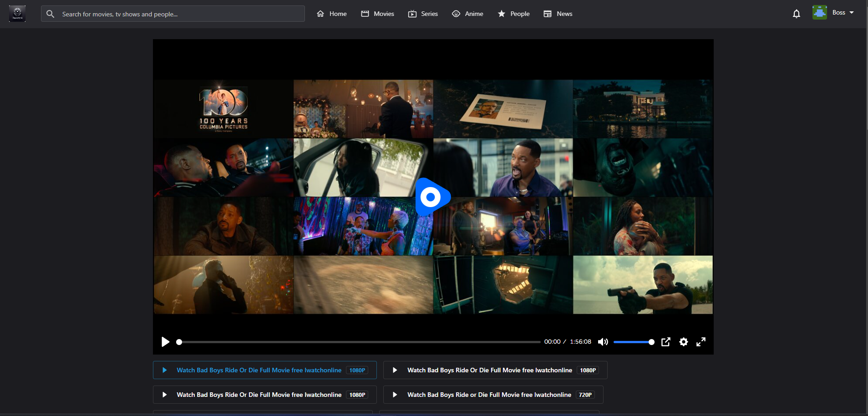Click the 1:56:08 duration text

point(581,342)
